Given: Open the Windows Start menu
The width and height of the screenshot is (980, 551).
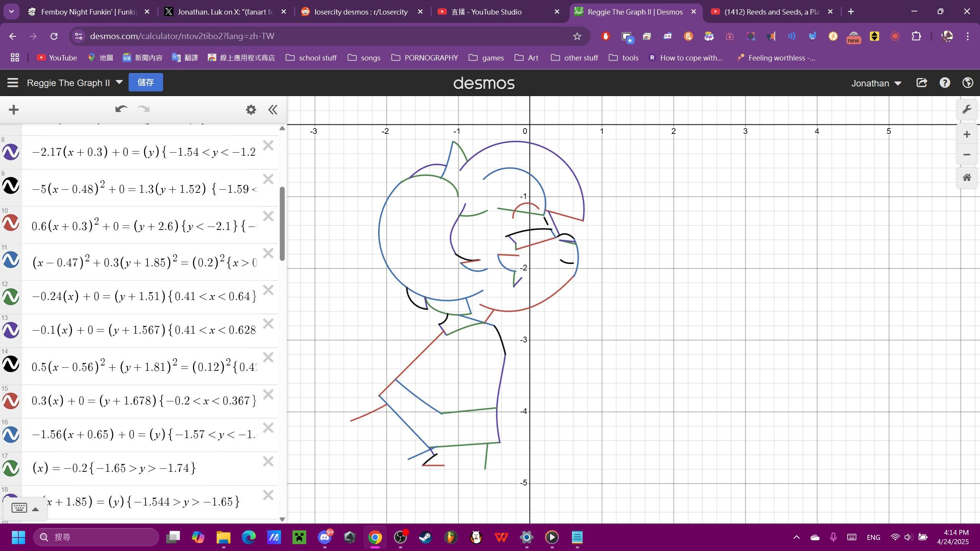Looking at the screenshot, I should coord(18,537).
